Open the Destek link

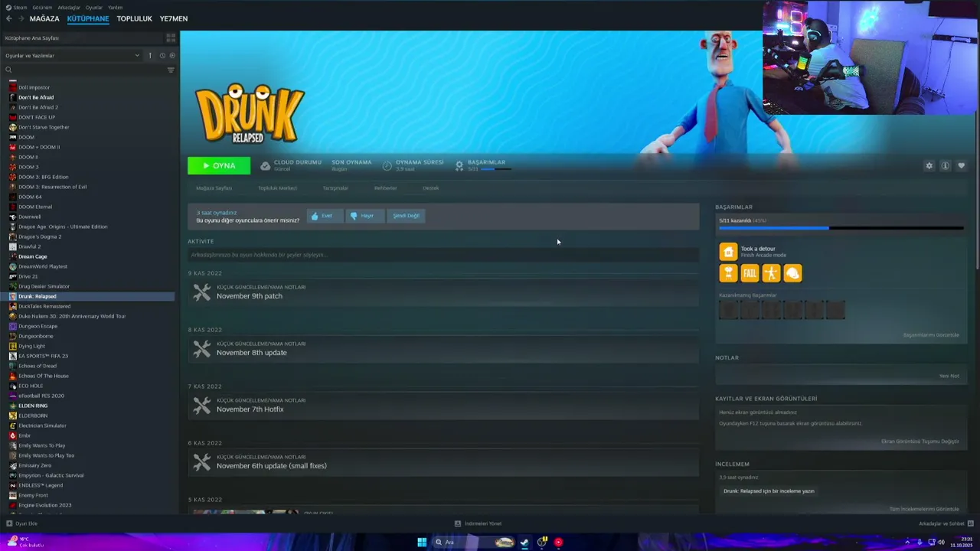(x=431, y=188)
